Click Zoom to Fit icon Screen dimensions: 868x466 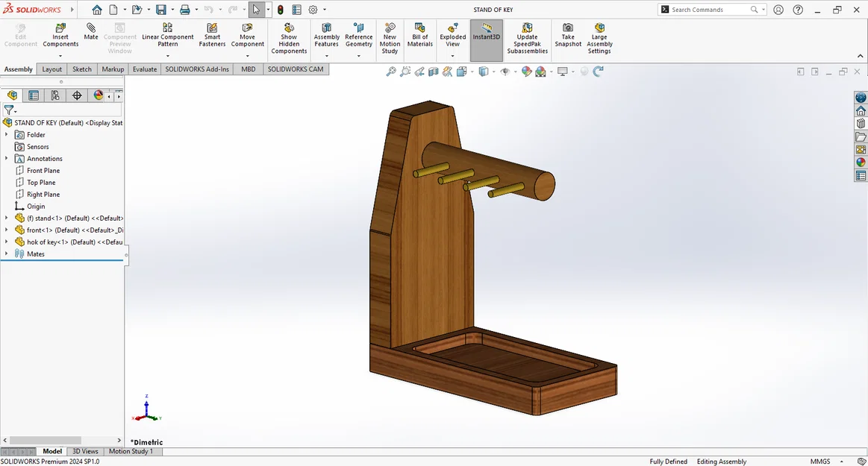click(x=391, y=72)
